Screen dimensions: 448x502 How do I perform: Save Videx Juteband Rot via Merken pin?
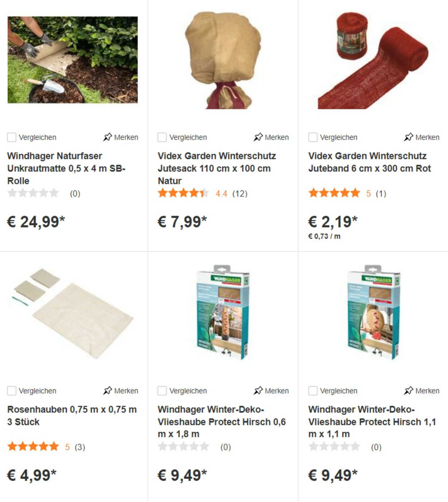[x=421, y=137]
